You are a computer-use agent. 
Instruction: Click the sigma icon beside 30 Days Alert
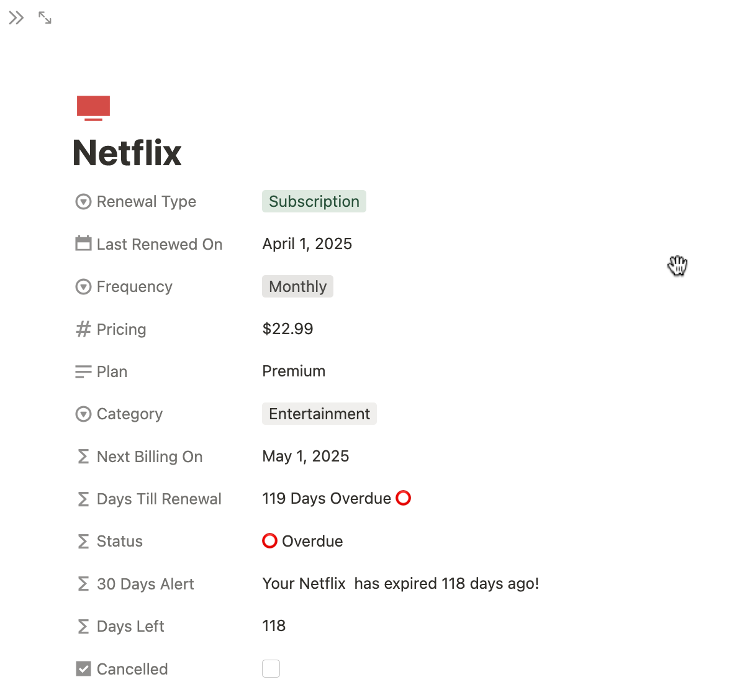83,584
